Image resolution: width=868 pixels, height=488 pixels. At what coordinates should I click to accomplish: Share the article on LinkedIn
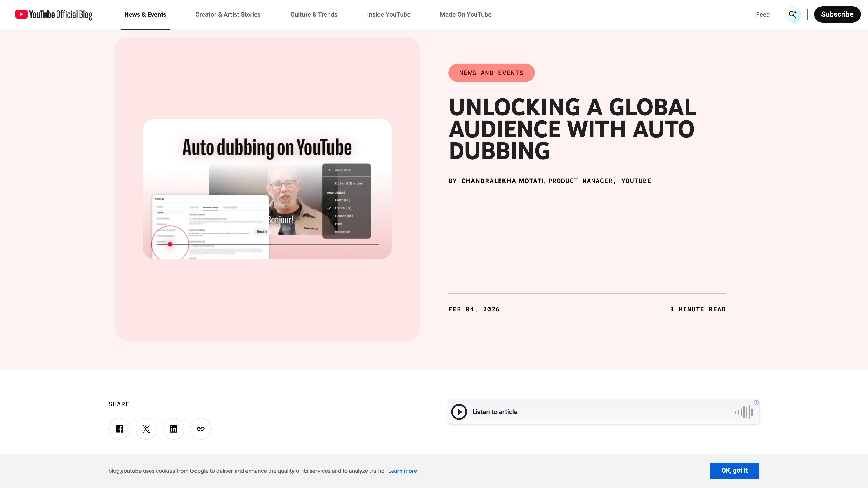pyautogui.click(x=174, y=428)
